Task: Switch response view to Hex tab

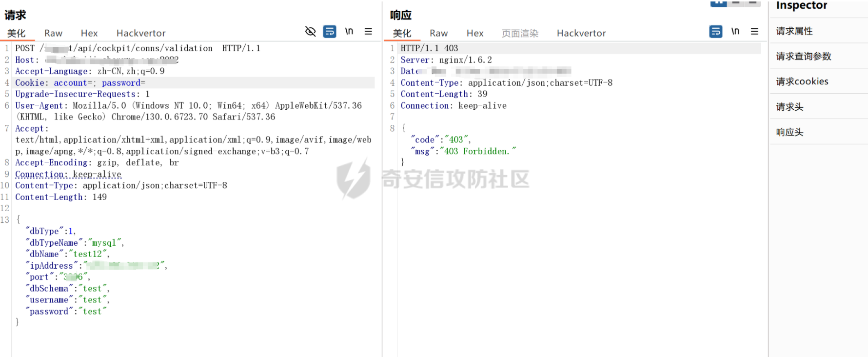Action: 475,33
